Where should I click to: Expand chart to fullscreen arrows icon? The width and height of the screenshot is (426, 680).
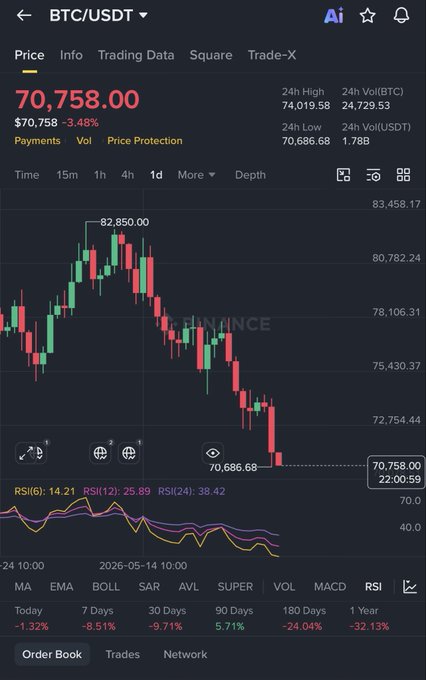pyautogui.click(x=25, y=453)
